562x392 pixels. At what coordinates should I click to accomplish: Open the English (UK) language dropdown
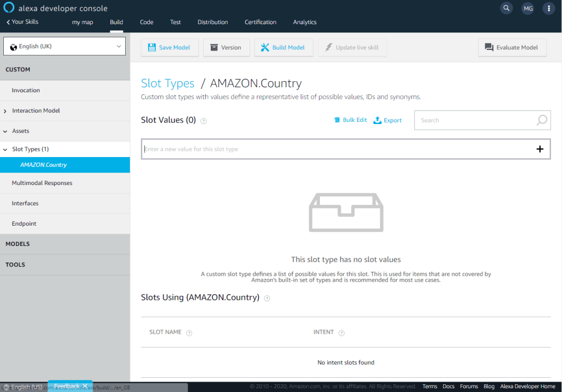point(65,47)
